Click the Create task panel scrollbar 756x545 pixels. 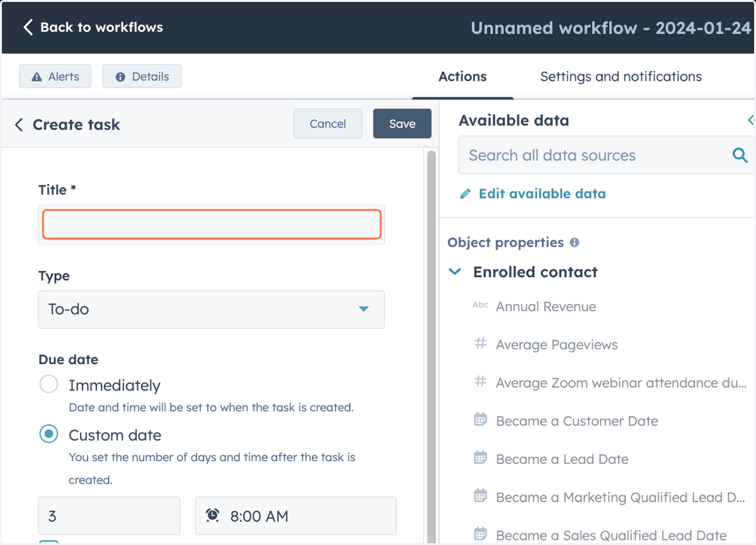point(431,347)
